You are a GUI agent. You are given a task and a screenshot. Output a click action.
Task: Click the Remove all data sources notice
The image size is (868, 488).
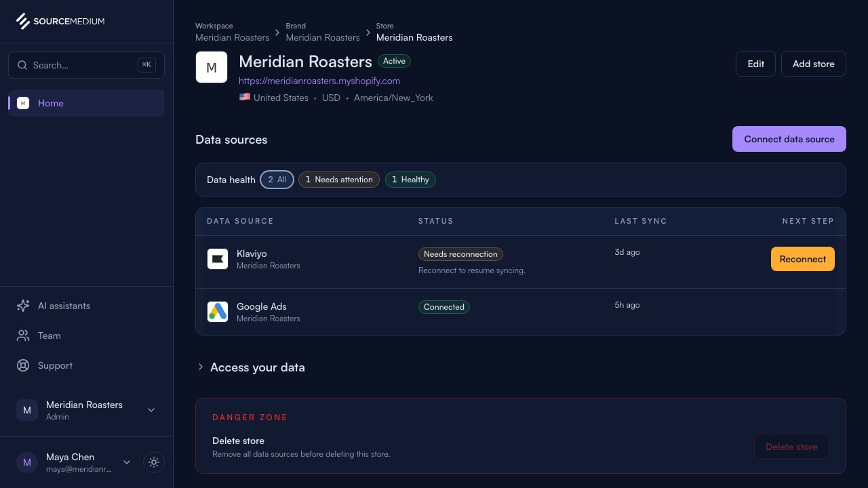pyautogui.click(x=301, y=454)
